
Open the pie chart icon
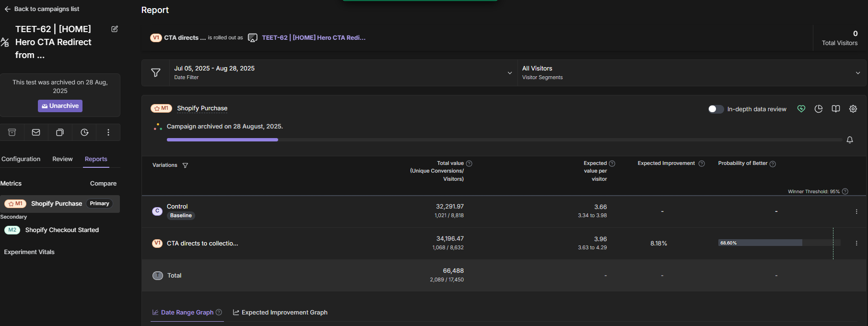[x=819, y=109]
